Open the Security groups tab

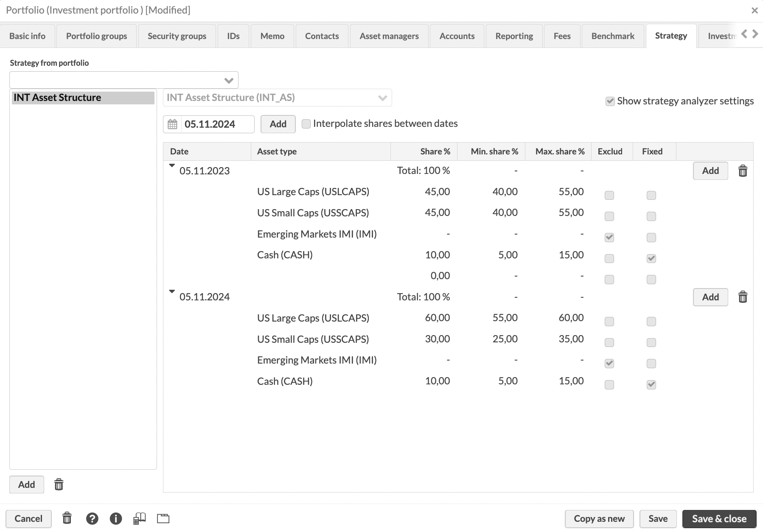click(x=177, y=36)
